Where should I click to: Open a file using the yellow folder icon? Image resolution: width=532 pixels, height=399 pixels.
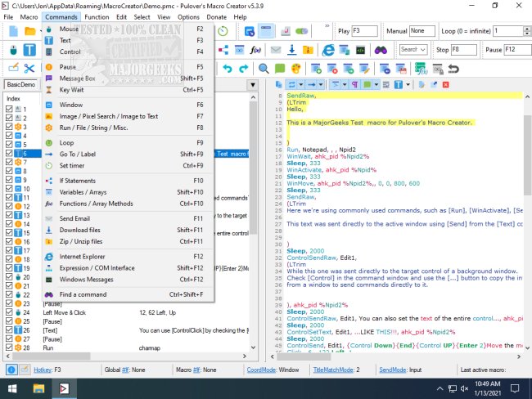tap(29, 31)
